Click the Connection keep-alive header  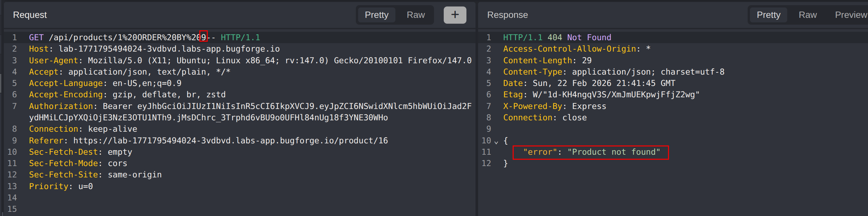83,129
